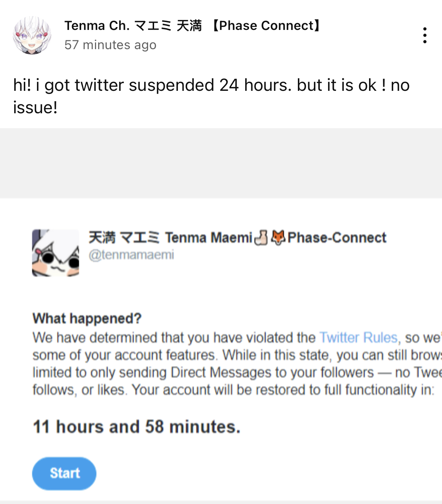Click the @tenmamaemi handle

[131, 255]
